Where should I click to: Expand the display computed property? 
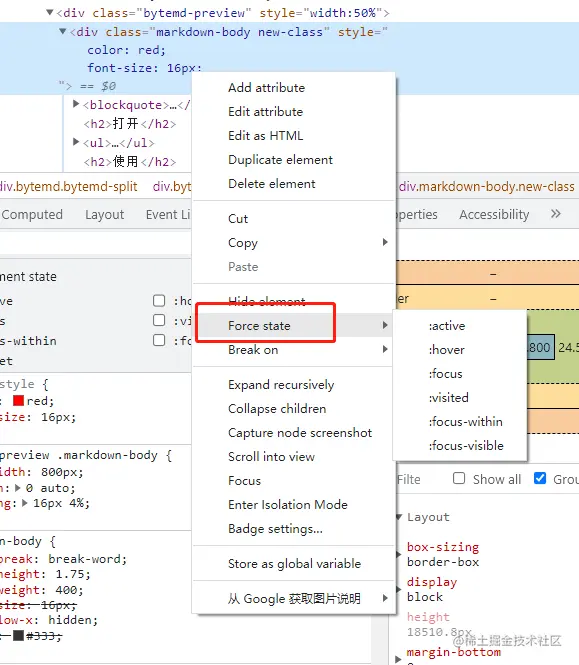[x=398, y=590]
